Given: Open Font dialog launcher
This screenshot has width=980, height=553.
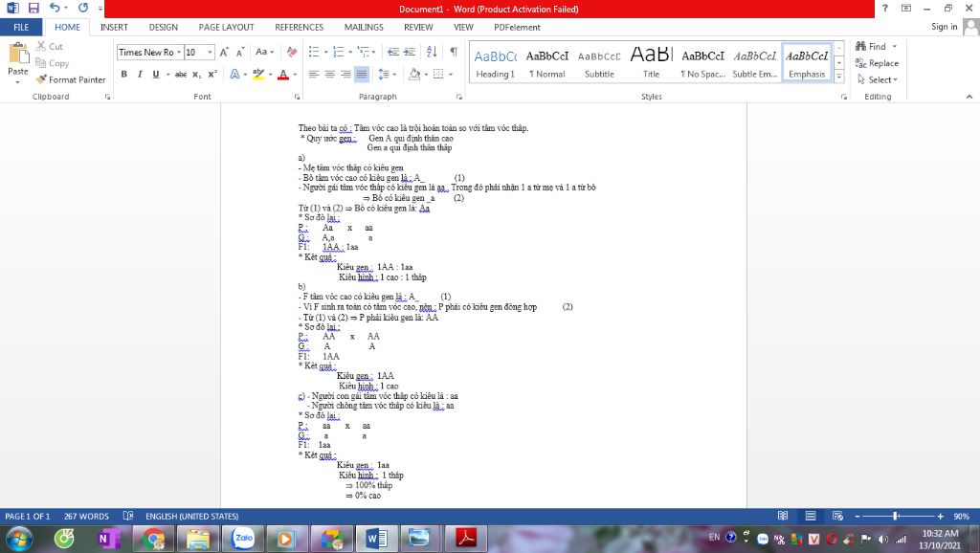Looking at the screenshot, I should [x=297, y=97].
